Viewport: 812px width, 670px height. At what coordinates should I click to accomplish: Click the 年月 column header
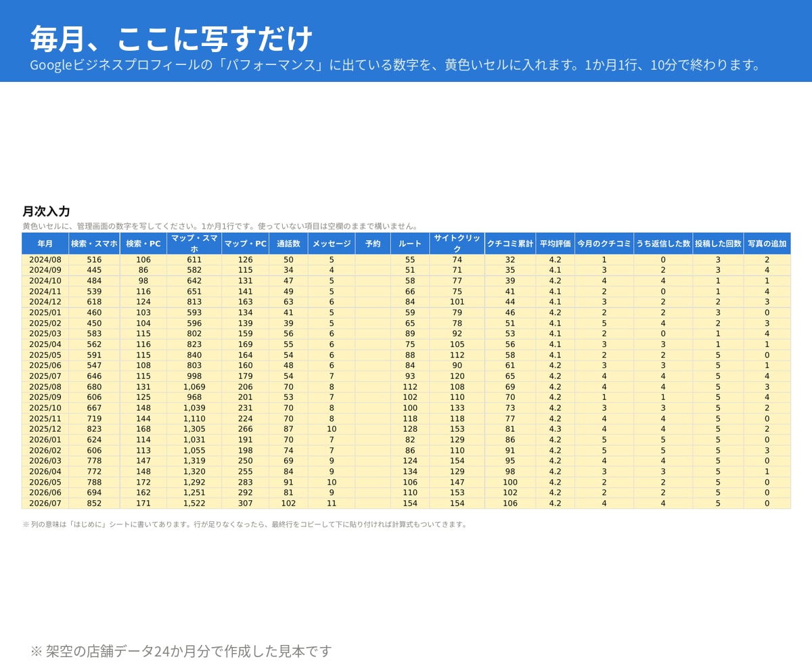45,244
